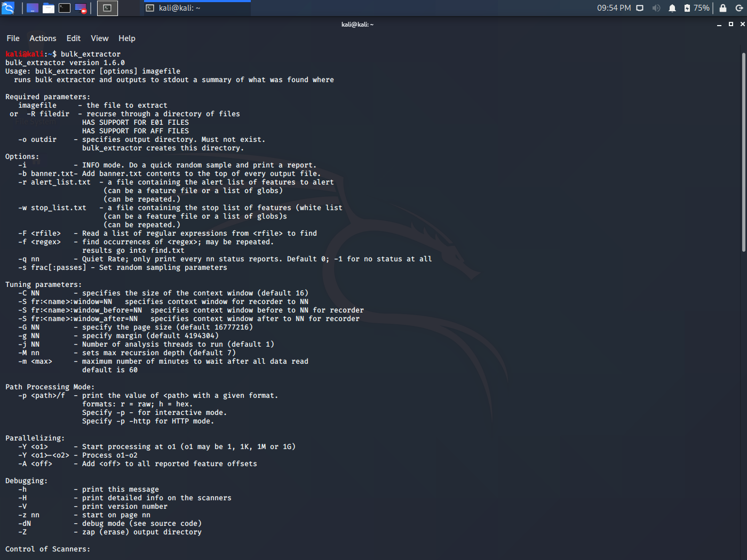Click the '-q nn' Quiet Rate line
747x560 pixels.
225,259
